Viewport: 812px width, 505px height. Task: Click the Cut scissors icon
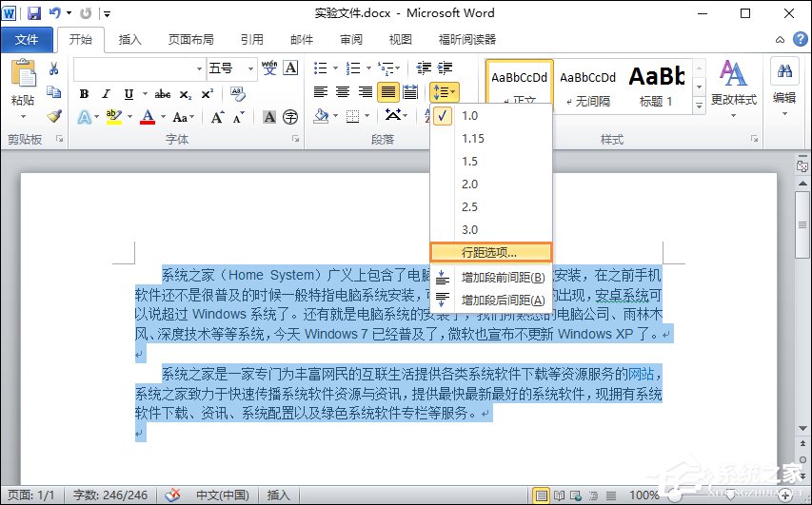pos(54,68)
